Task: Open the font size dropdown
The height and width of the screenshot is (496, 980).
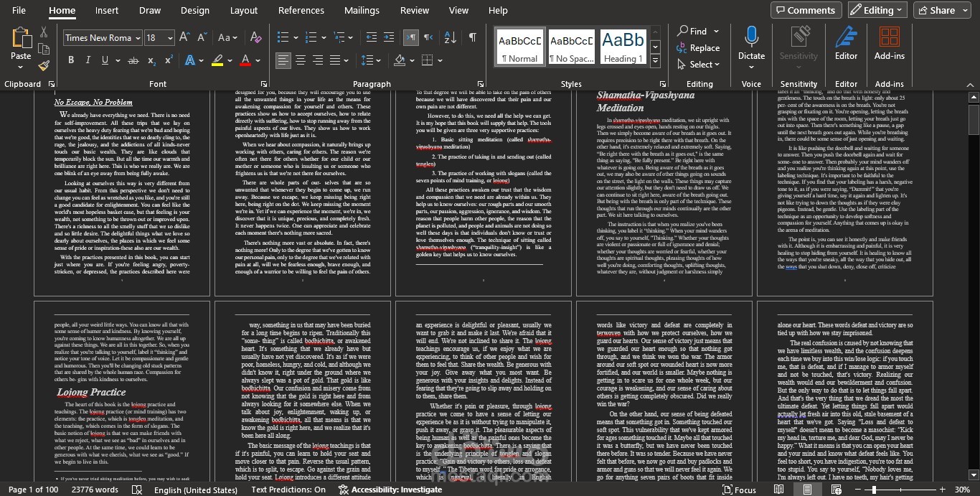Action: coord(170,38)
